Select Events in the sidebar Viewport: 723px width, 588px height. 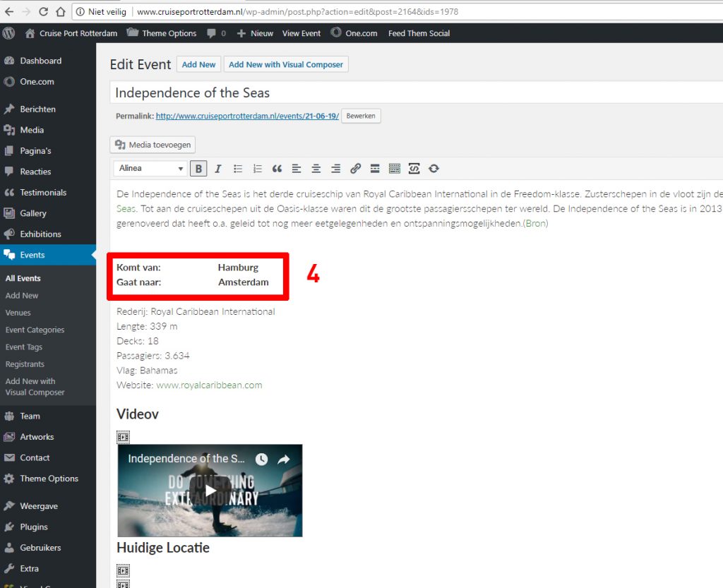[x=48, y=255]
